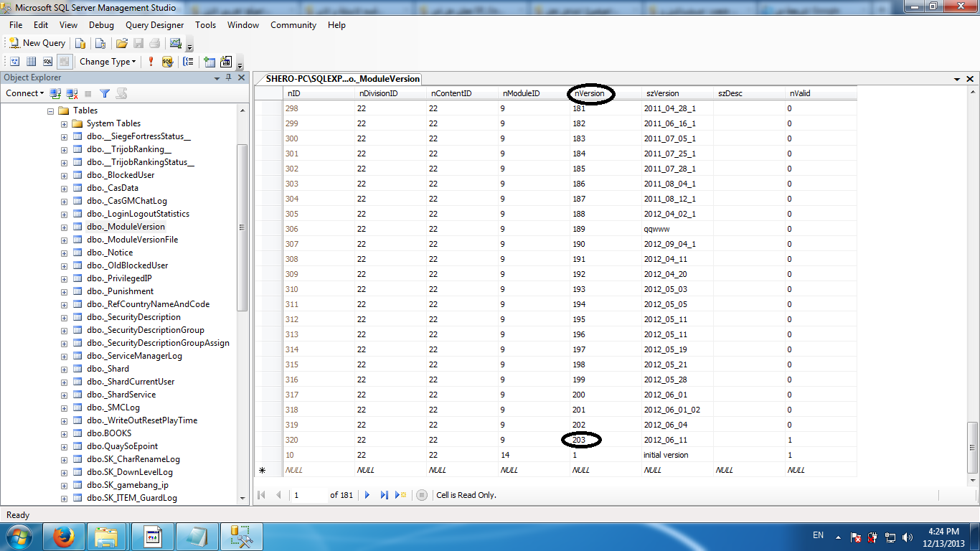Move to last record arrow
Screen dimensions: 980x551
coord(384,495)
